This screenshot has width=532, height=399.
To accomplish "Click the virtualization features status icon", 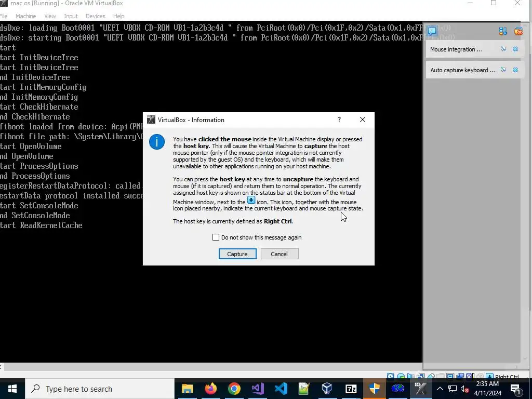I will pos(470,376).
